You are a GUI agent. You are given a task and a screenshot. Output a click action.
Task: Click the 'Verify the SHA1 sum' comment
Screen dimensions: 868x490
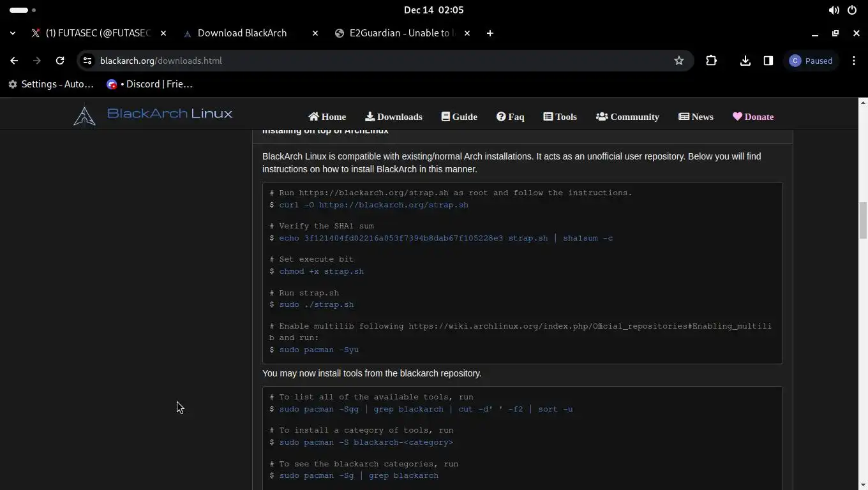coord(322,226)
